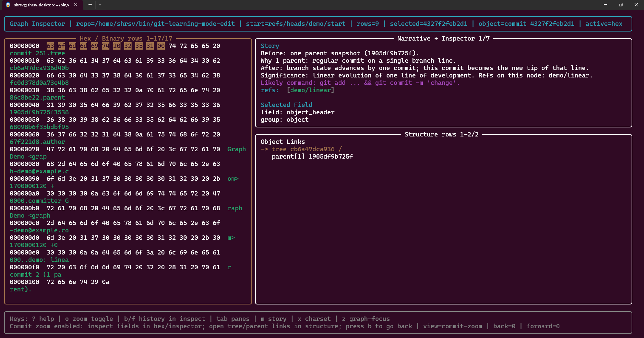Screen dimensions: 644x338
Task: Minimize the terminal window
Action: (x=605, y=5)
